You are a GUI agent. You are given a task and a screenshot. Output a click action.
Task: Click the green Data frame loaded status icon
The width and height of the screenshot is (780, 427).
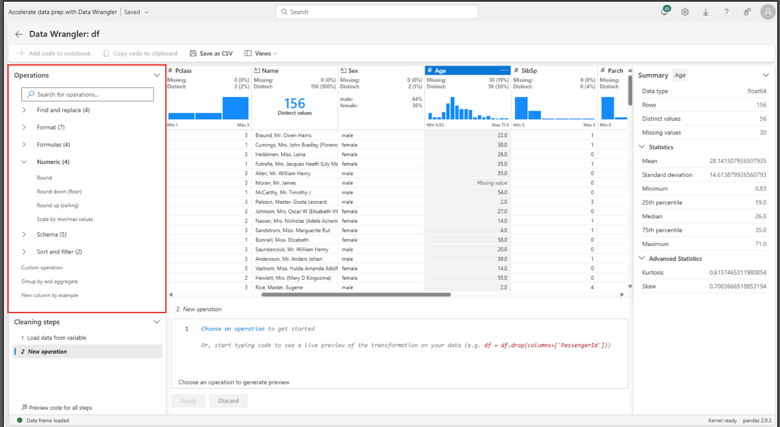[x=20, y=421]
